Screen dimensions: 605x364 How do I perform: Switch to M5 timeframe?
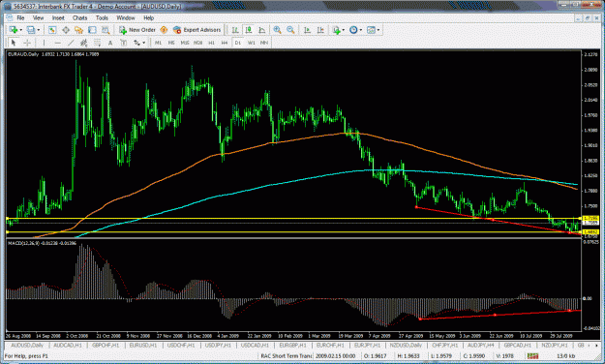pyautogui.click(x=171, y=43)
